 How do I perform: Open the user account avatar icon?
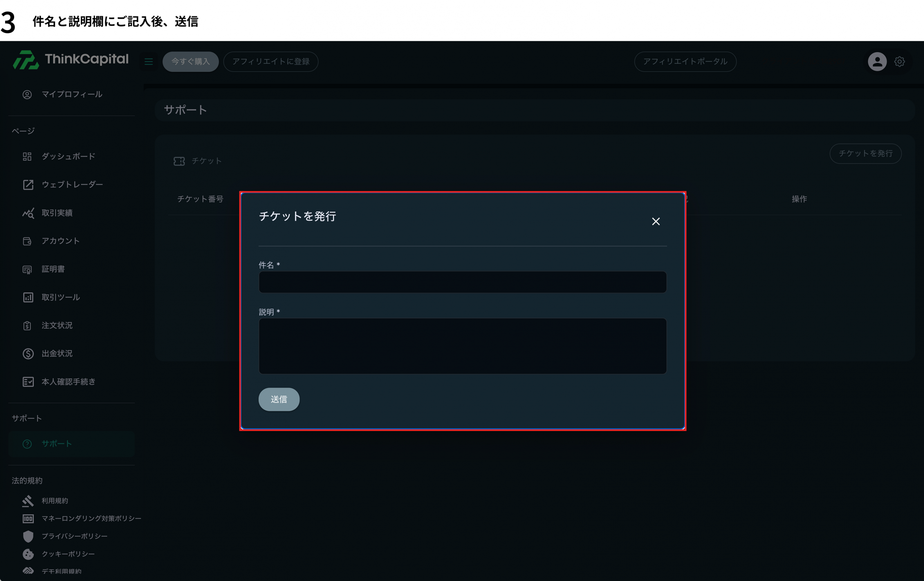tap(877, 61)
